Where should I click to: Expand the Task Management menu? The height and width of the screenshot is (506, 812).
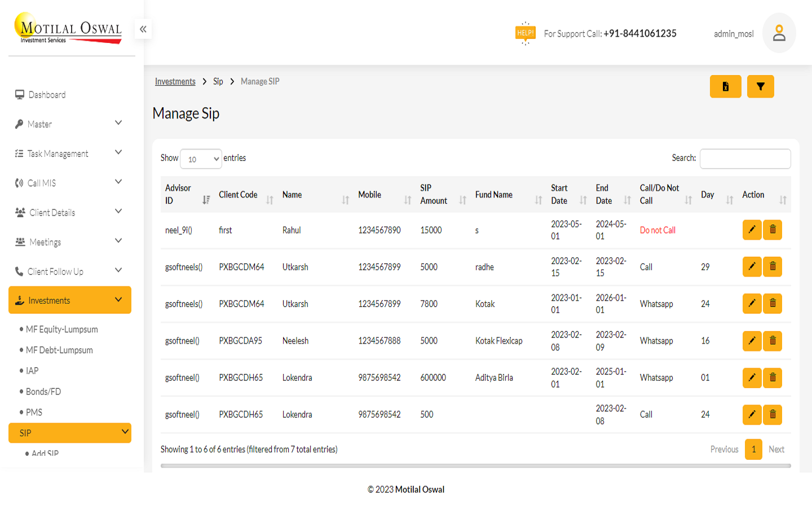[70, 153]
